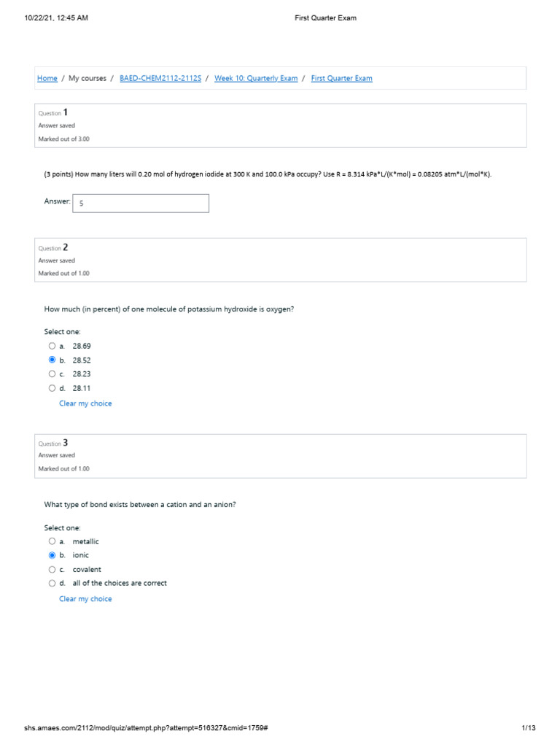
Task: Open the Home breadcrumb link
Action: click(47, 79)
